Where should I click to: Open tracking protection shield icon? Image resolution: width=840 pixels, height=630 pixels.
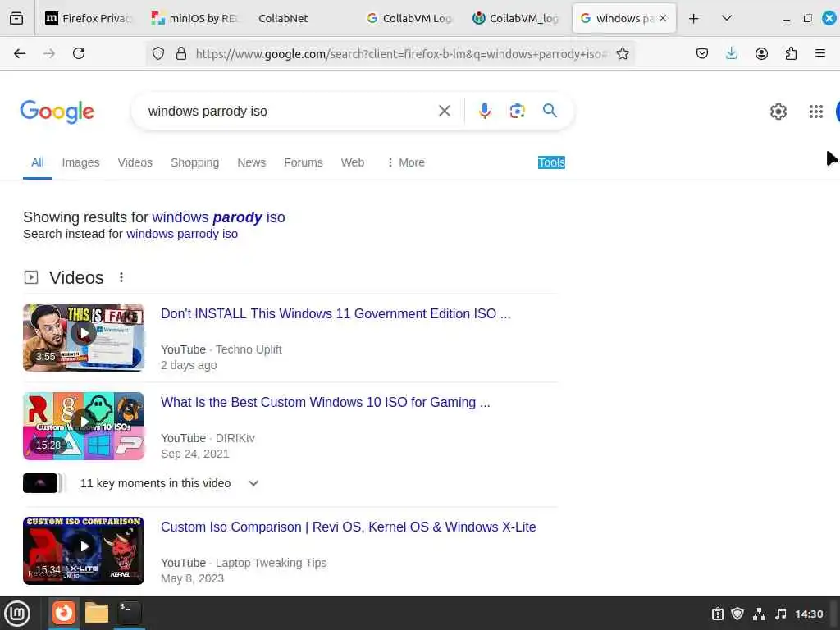[158, 53]
